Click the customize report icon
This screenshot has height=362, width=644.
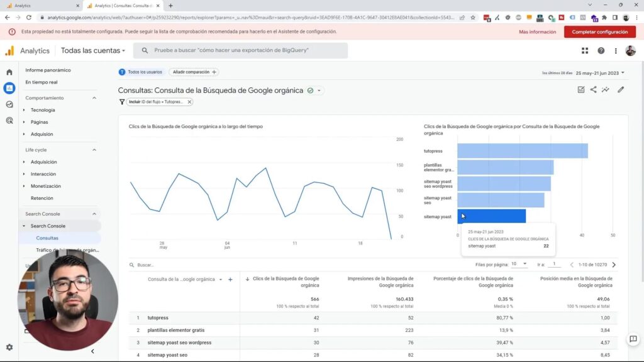(580, 89)
